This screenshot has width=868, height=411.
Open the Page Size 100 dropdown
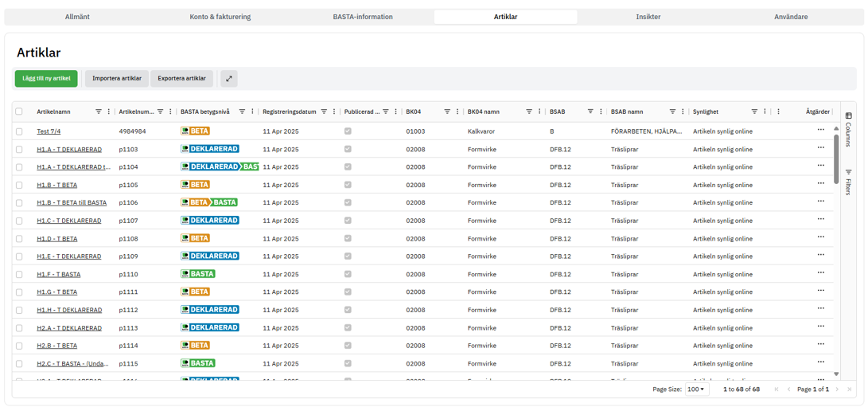point(697,389)
